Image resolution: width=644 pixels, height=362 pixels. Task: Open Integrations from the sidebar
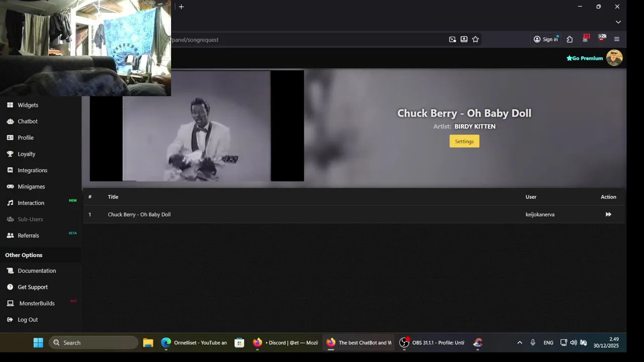click(32, 170)
